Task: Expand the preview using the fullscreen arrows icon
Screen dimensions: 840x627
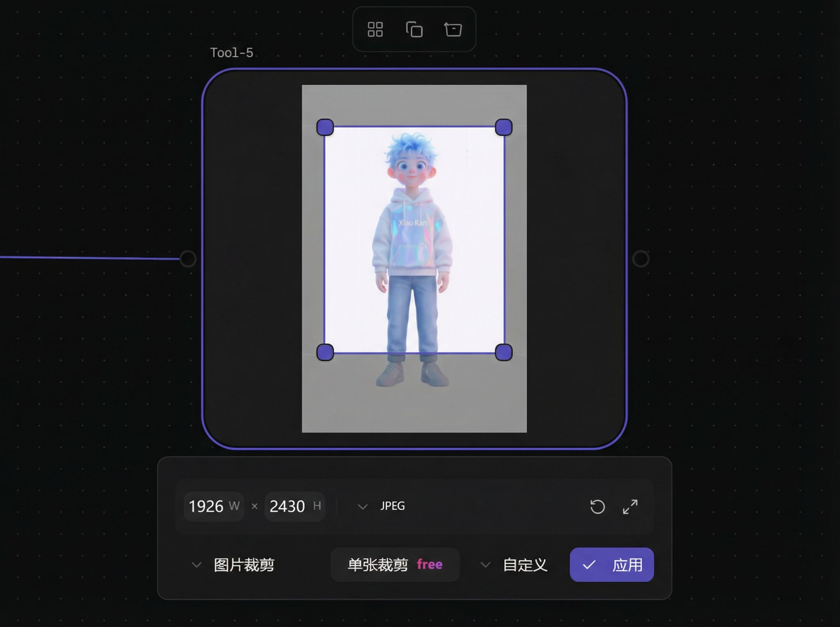Action: click(x=630, y=507)
